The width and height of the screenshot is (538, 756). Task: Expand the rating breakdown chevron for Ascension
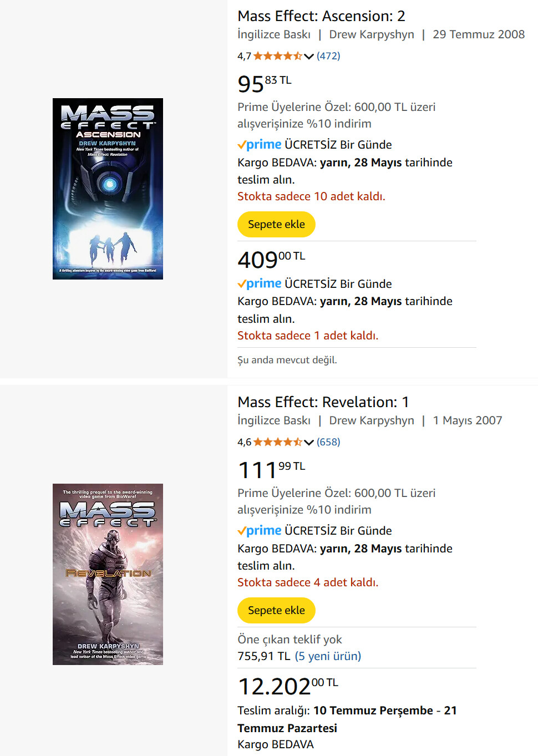[x=309, y=56]
